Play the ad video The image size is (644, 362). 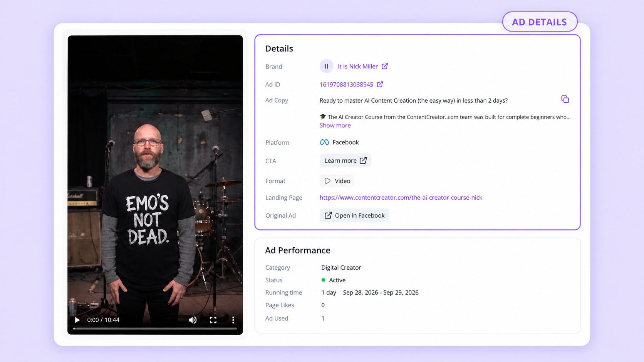77,320
